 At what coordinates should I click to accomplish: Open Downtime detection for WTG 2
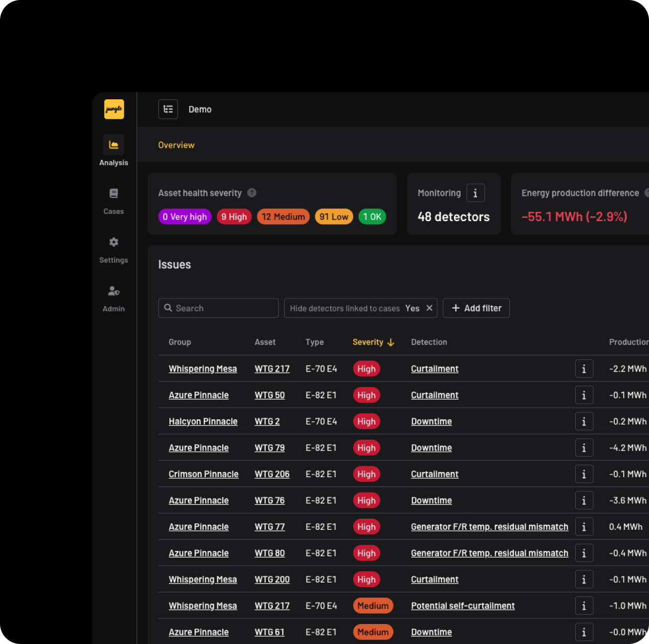431,421
